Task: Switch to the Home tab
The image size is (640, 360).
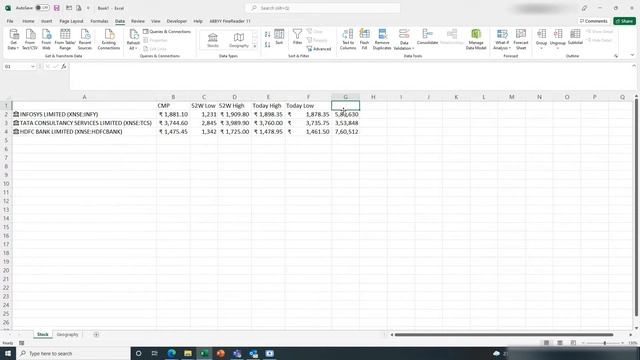Action: [28, 21]
